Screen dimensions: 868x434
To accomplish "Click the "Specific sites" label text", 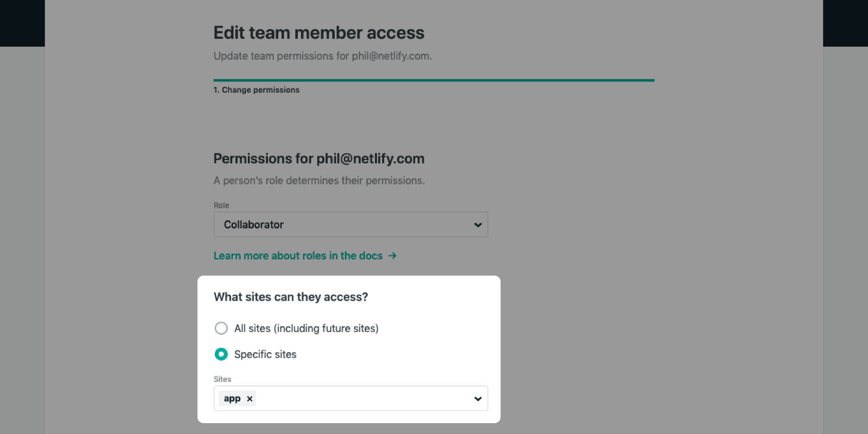I will [265, 354].
